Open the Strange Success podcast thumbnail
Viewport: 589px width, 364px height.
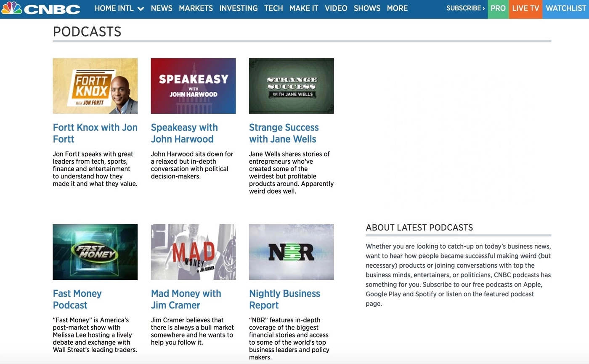pos(292,86)
